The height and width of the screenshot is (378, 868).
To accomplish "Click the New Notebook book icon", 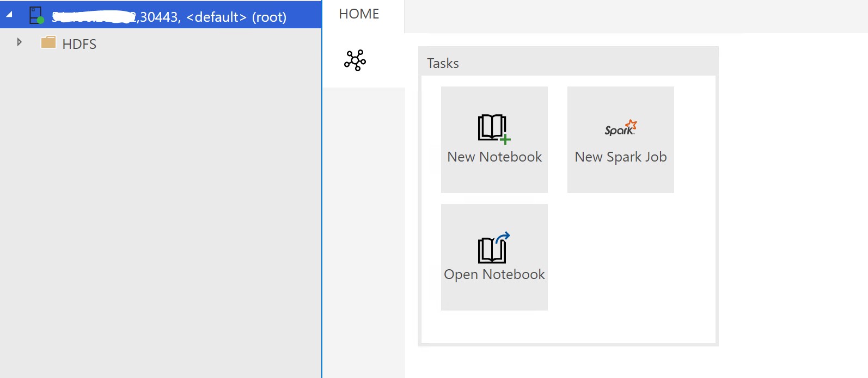I will coord(491,127).
